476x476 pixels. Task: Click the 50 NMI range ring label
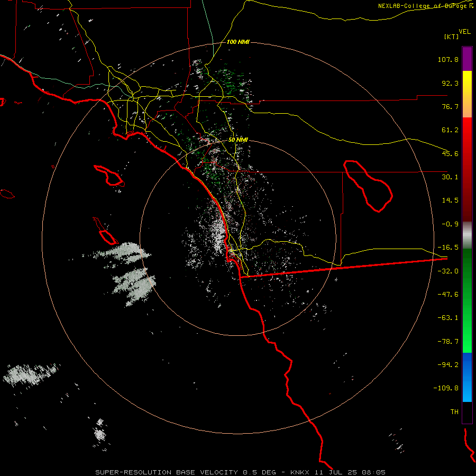click(238, 140)
